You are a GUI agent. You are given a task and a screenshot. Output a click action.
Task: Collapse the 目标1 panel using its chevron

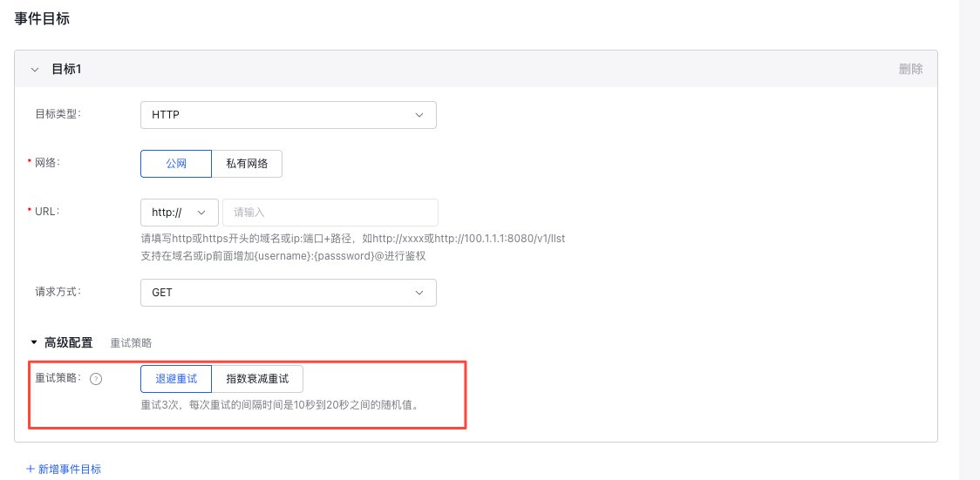[35, 69]
